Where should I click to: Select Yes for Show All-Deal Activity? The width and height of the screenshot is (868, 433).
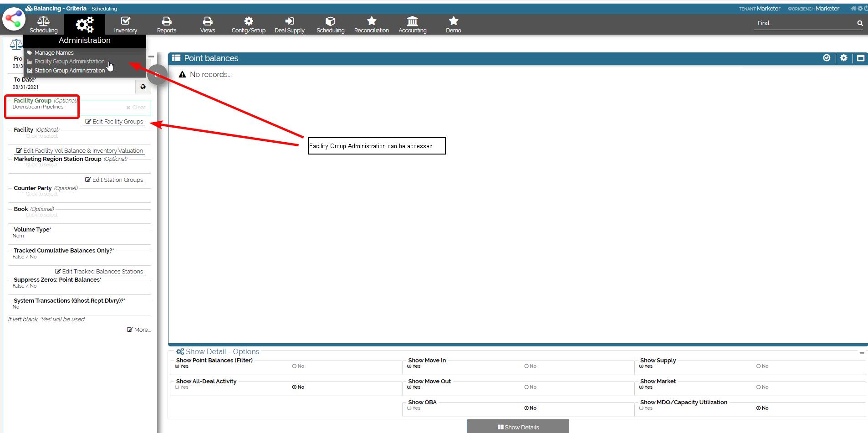[x=178, y=387]
